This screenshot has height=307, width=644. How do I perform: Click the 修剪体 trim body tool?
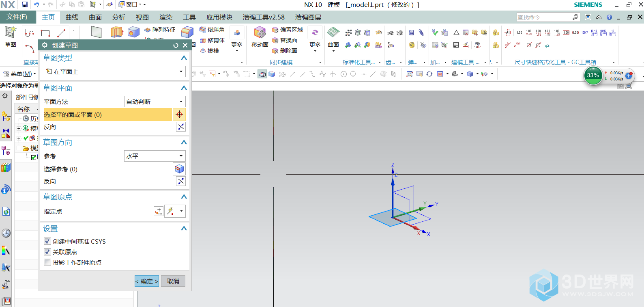(212, 40)
